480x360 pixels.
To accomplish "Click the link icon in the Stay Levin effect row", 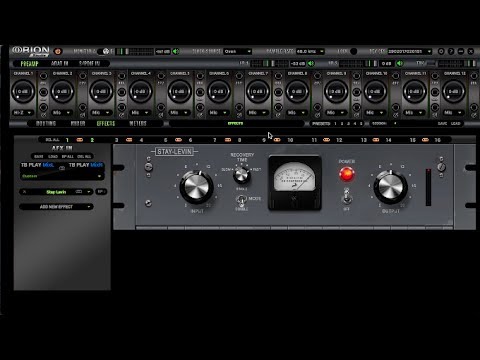I will pos(79,192).
